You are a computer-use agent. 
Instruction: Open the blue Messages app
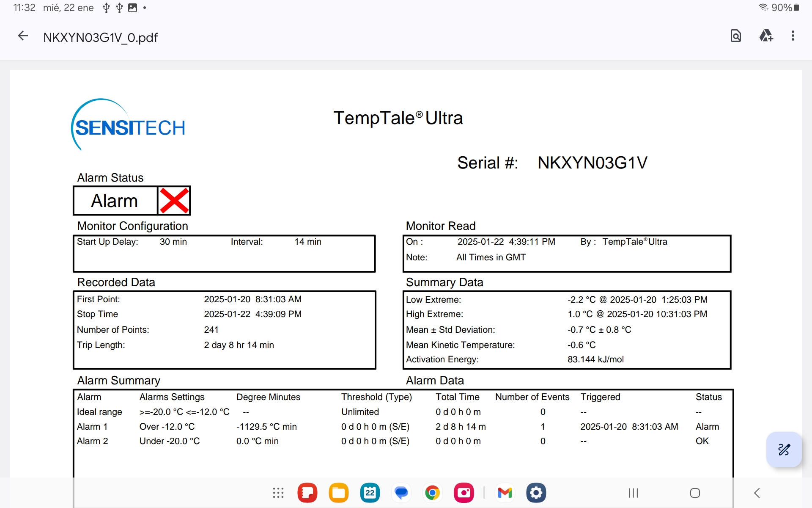pos(401,493)
